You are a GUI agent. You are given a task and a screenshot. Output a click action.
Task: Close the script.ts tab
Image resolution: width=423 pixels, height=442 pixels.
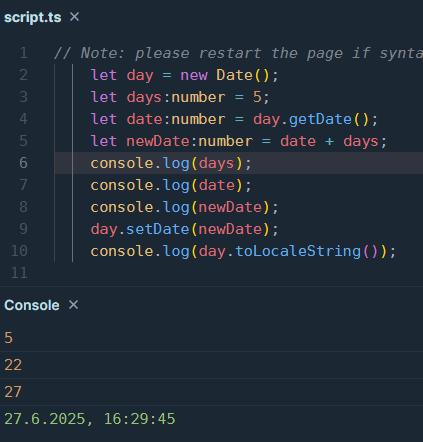point(74,17)
